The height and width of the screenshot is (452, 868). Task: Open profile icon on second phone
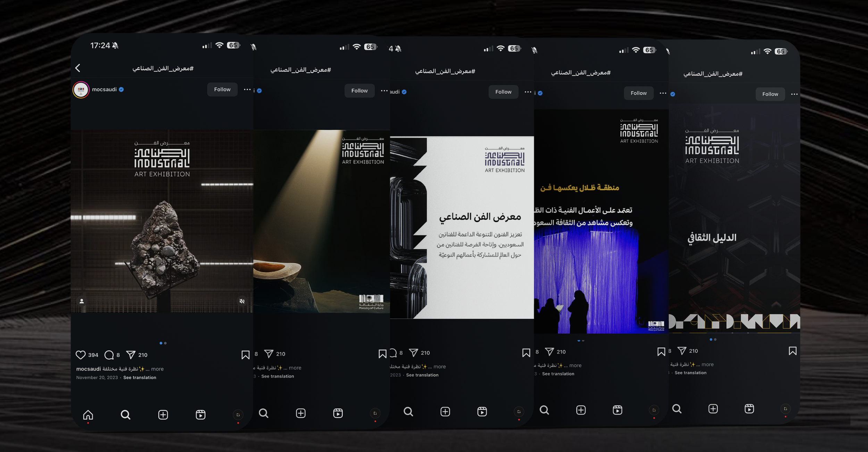(x=375, y=413)
